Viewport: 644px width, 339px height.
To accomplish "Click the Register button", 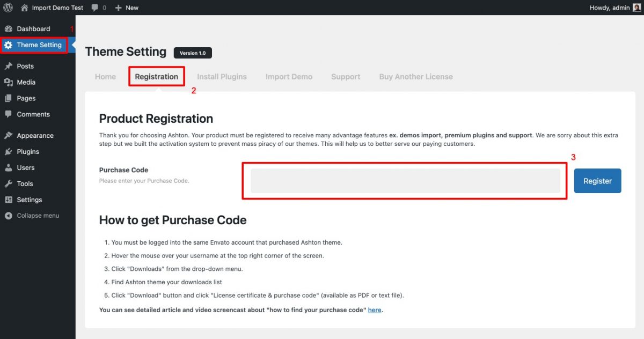I will [x=597, y=181].
